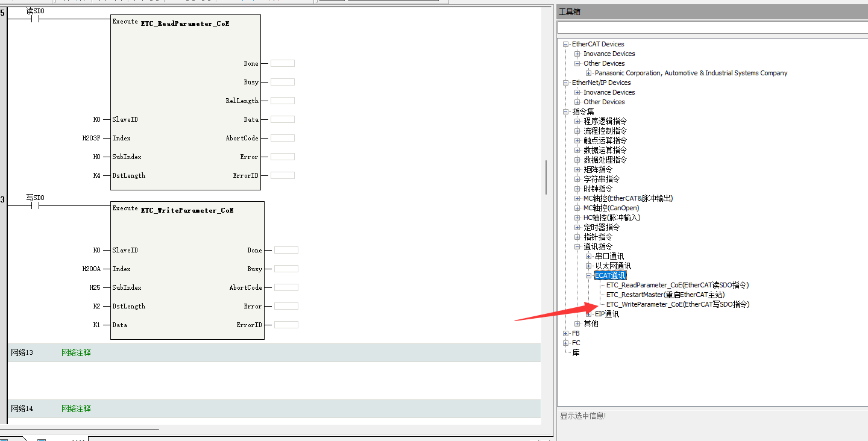Click the K4 DstLength value
The width and height of the screenshot is (868, 441).
[x=97, y=175]
